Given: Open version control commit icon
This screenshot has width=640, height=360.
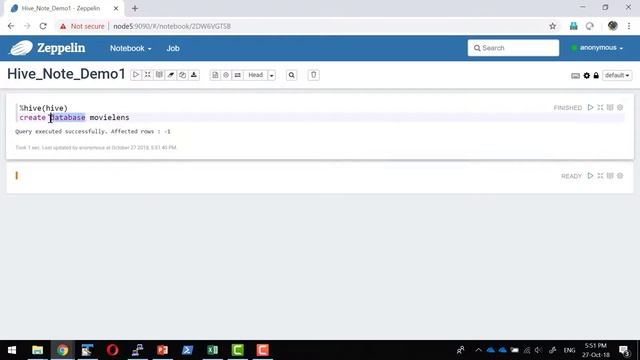Looking at the screenshot, I should point(215,75).
